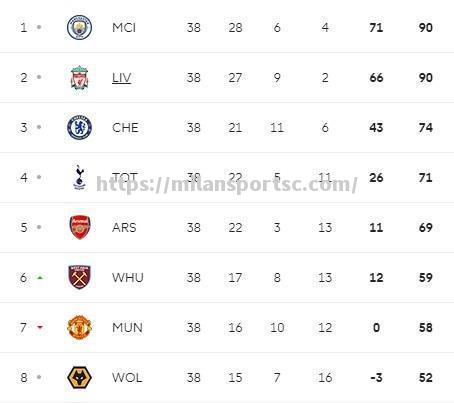Click the Tottenham cockerel crest

point(79,177)
